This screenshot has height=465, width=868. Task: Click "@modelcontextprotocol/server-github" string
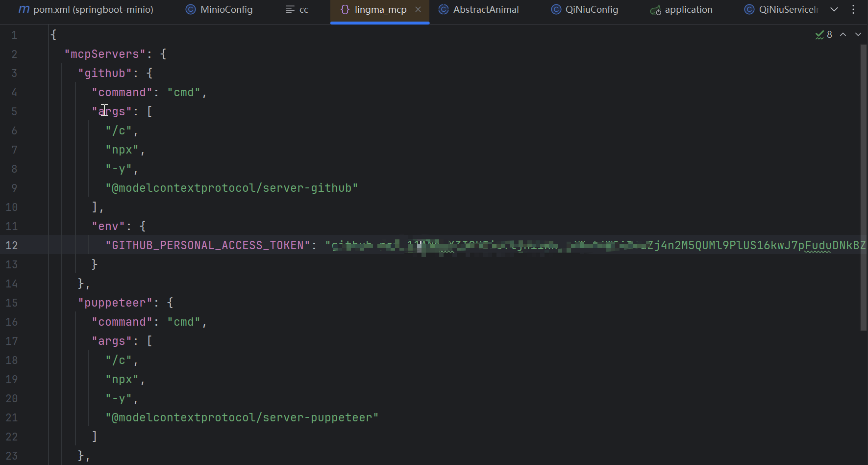pos(231,188)
